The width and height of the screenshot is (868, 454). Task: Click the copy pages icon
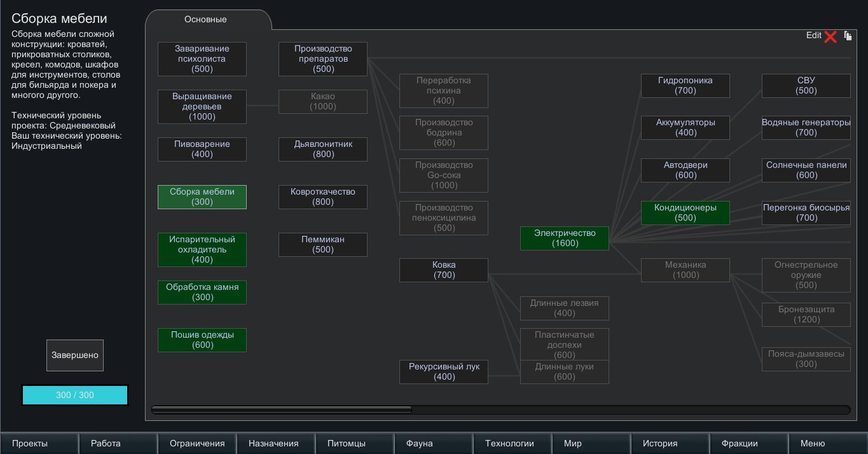click(848, 36)
